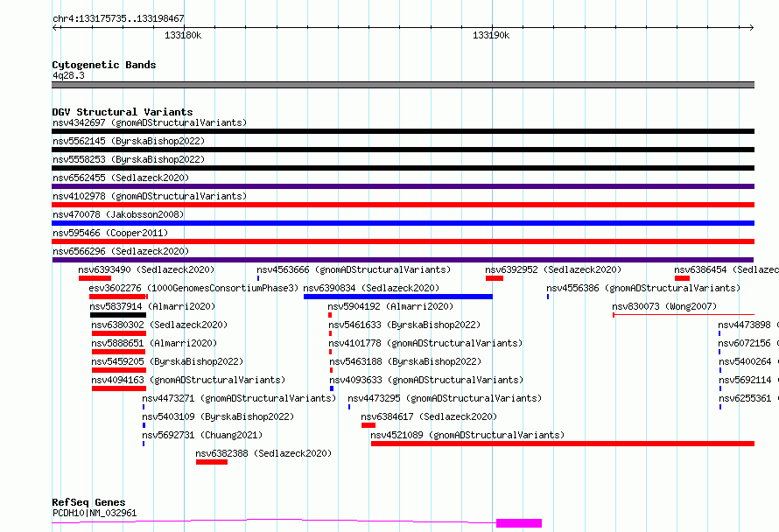Click the nsv4342697 gnomAD variant label
The height and width of the screenshot is (532, 779).
[x=150, y=122]
